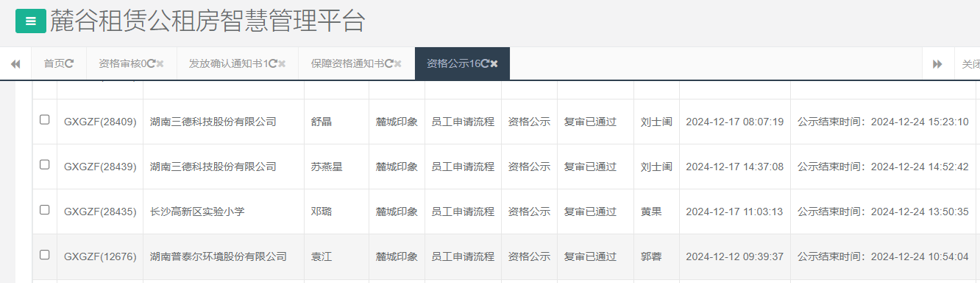Click 复审已通过 in the 舒晶 row
980x283 pixels.
[x=590, y=122]
